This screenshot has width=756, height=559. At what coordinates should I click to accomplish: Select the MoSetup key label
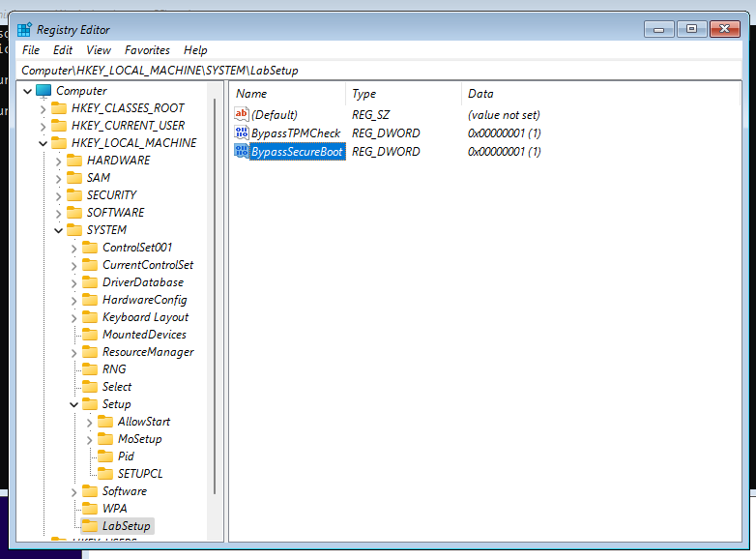point(140,439)
